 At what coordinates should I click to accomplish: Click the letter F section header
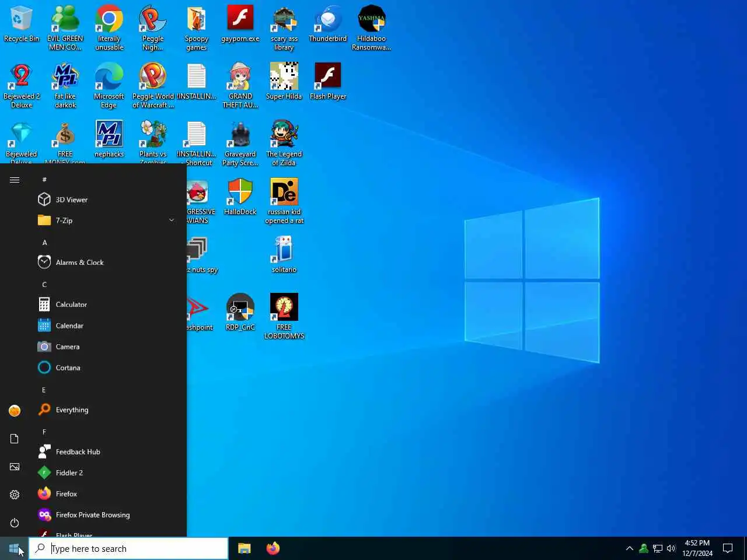click(44, 431)
